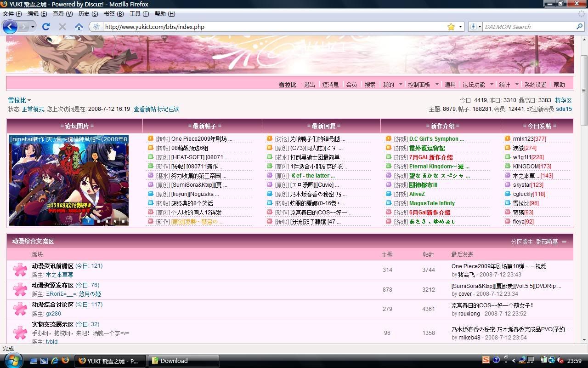
Task: Click the icon beside D.C Girl's Symphon game
Action: pos(388,138)
